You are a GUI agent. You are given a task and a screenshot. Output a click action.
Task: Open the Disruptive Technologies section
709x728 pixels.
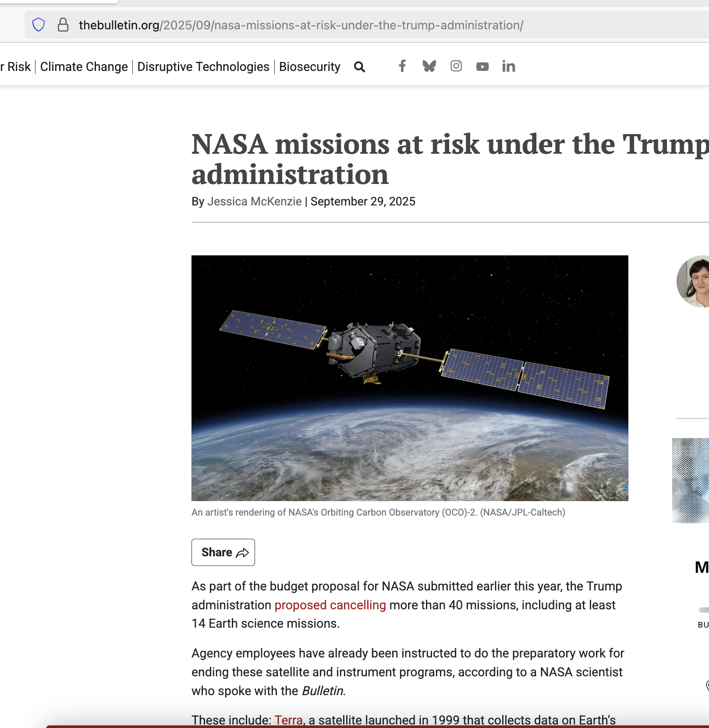click(203, 67)
